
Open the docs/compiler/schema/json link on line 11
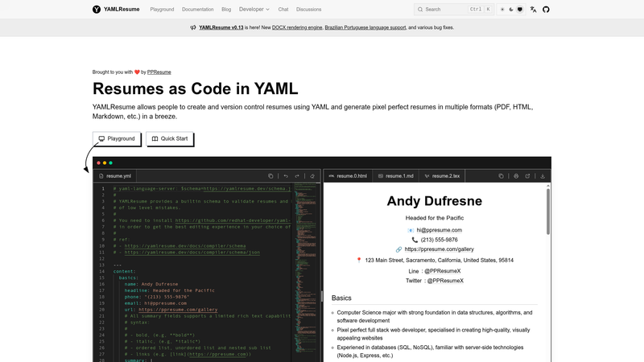(192, 253)
